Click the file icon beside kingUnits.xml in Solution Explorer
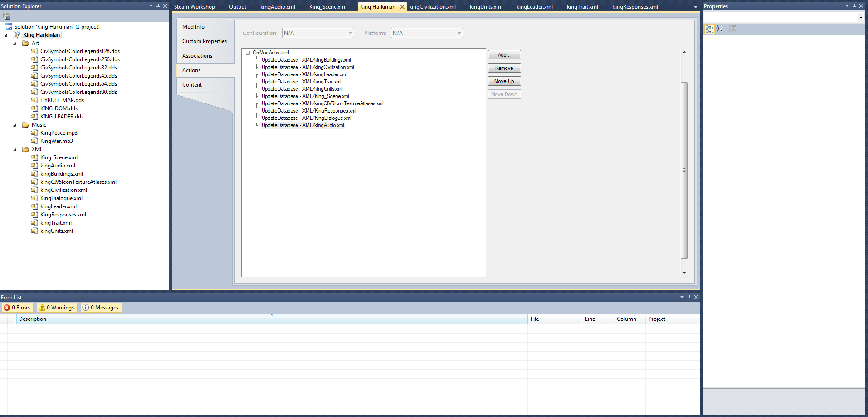Screen dimensions: 868x417 point(34,231)
